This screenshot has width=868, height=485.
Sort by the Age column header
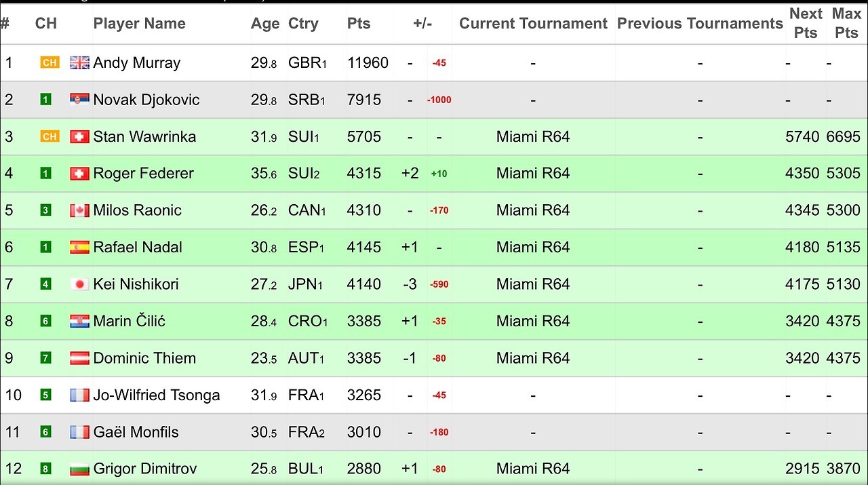265,24
